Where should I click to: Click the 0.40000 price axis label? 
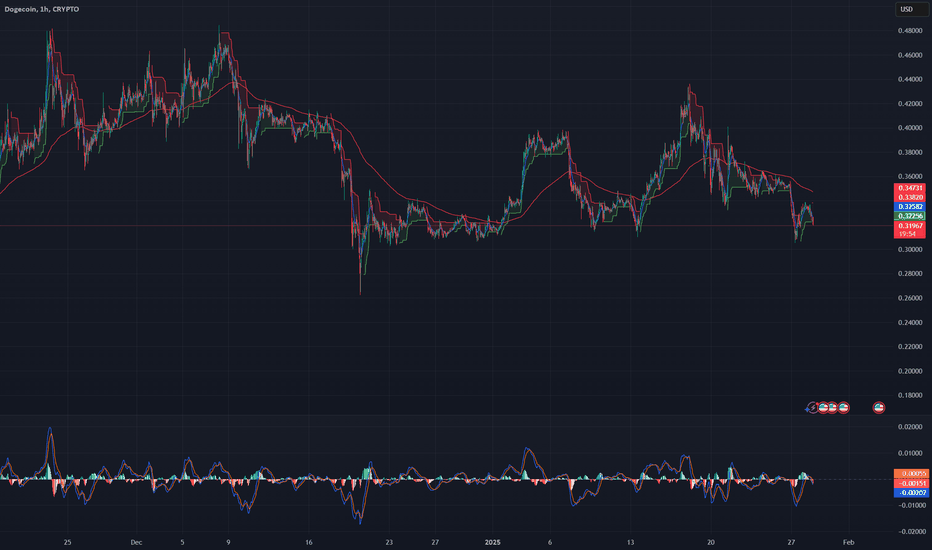(x=910, y=128)
